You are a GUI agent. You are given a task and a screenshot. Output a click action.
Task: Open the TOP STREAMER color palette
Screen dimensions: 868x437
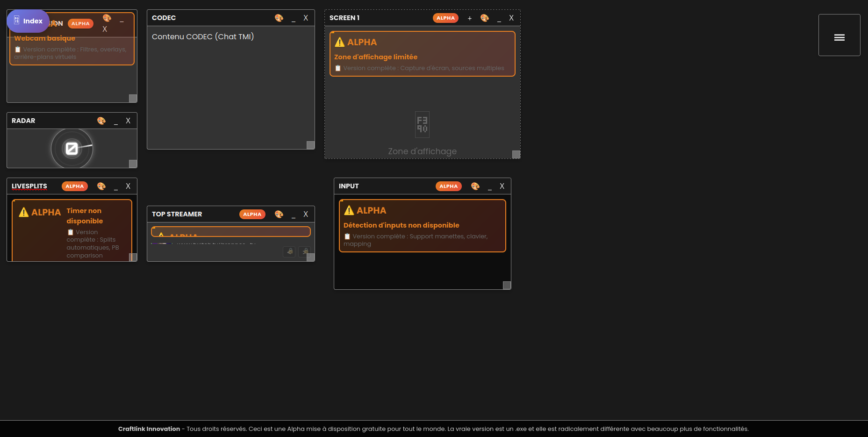[x=279, y=214]
